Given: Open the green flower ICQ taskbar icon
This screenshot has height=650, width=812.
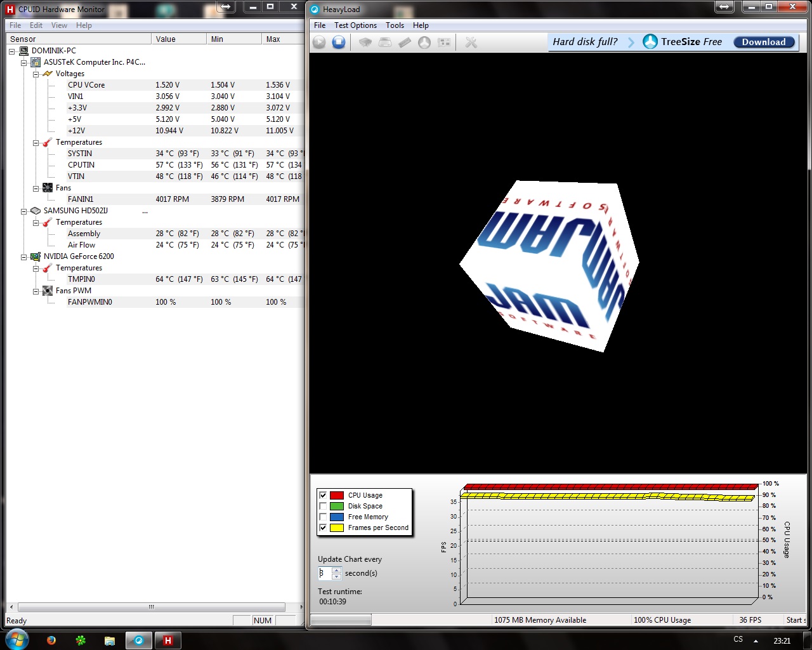Looking at the screenshot, I should [x=81, y=640].
